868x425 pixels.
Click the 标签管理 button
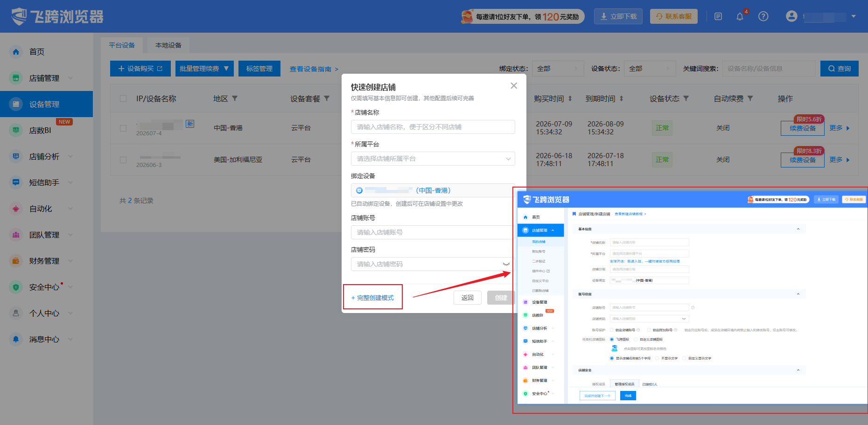point(259,69)
